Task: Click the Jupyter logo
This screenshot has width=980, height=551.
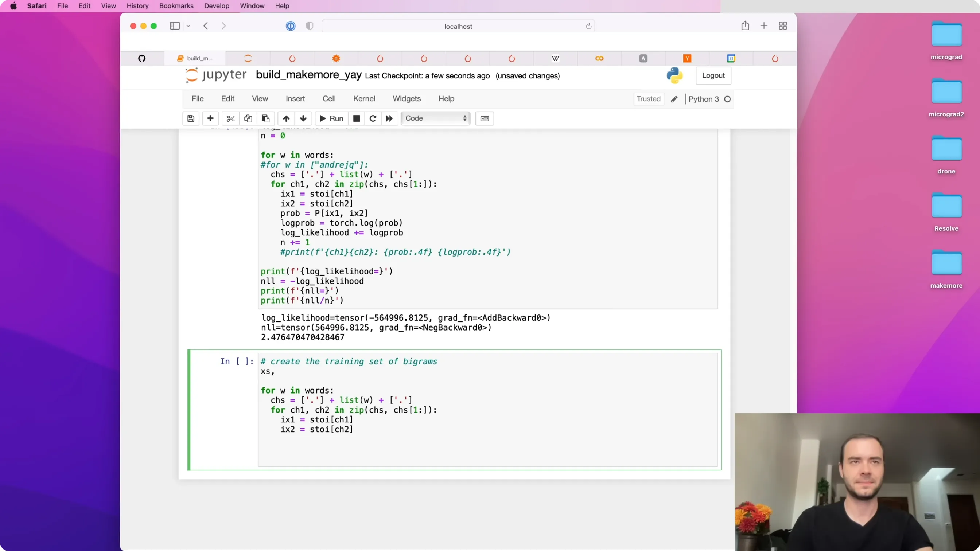Action: pos(216,75)
